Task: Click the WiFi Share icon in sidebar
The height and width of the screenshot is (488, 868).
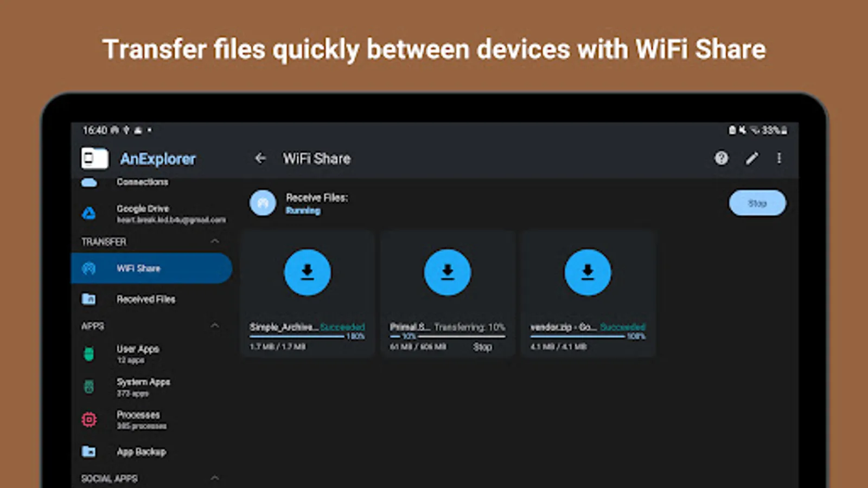Action: 89,268
